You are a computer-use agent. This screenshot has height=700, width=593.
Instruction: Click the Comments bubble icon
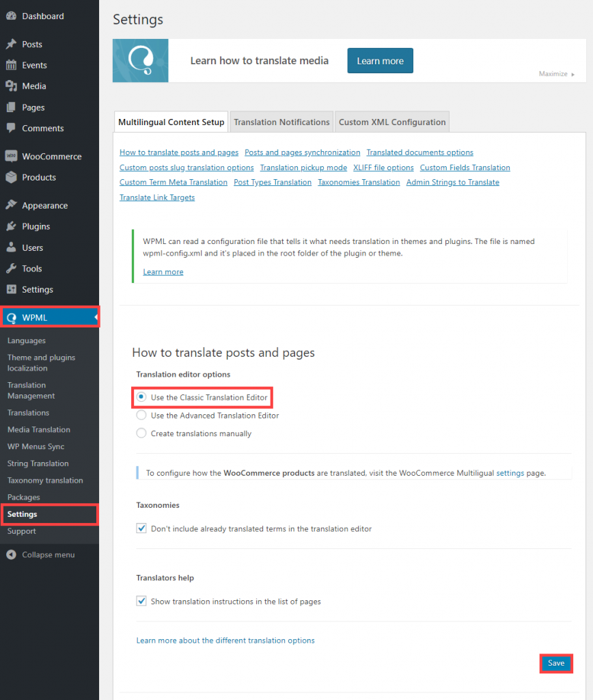point(11,128)
